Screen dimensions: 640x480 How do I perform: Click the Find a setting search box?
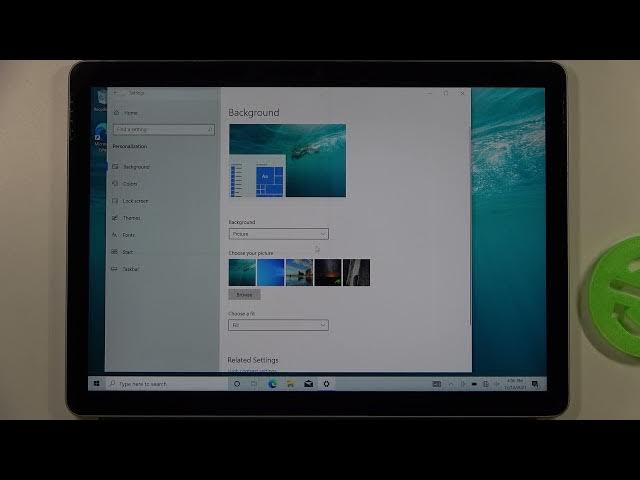[163, 130]
